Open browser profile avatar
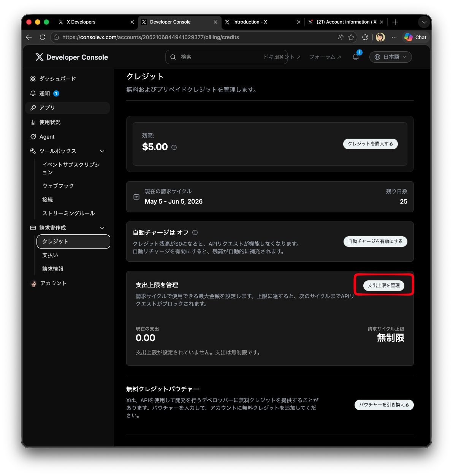 pos(380,37)
